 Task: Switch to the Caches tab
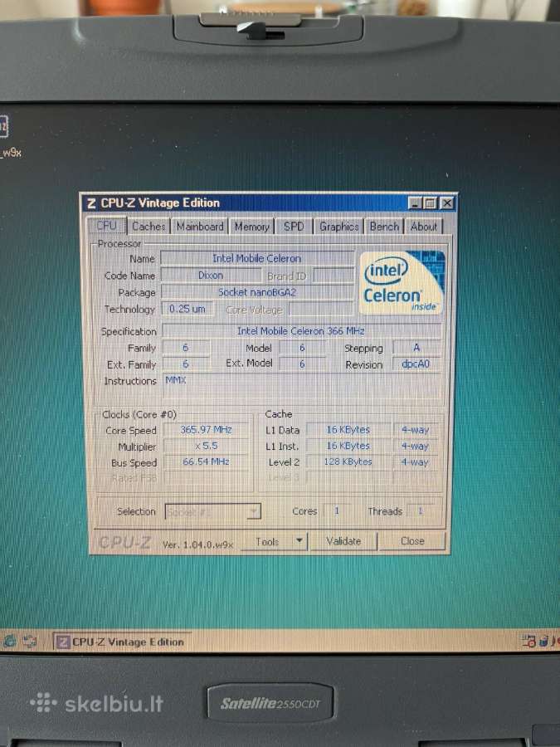tap(149, 227)
